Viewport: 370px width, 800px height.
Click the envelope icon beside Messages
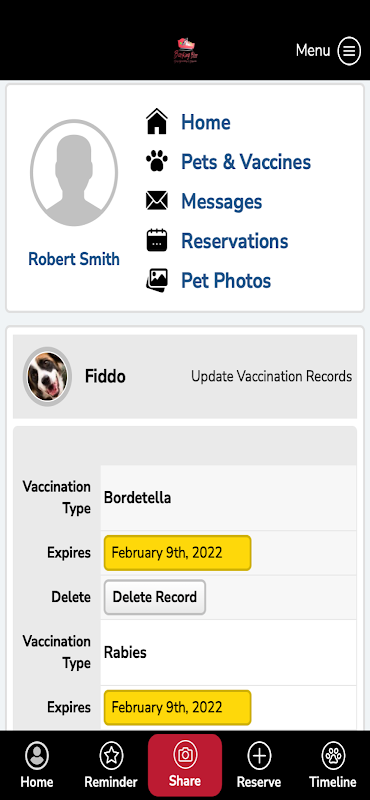157,201
